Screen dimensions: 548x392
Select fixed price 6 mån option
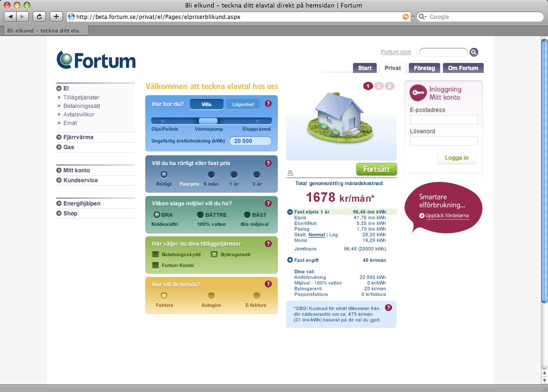point(211,175)
